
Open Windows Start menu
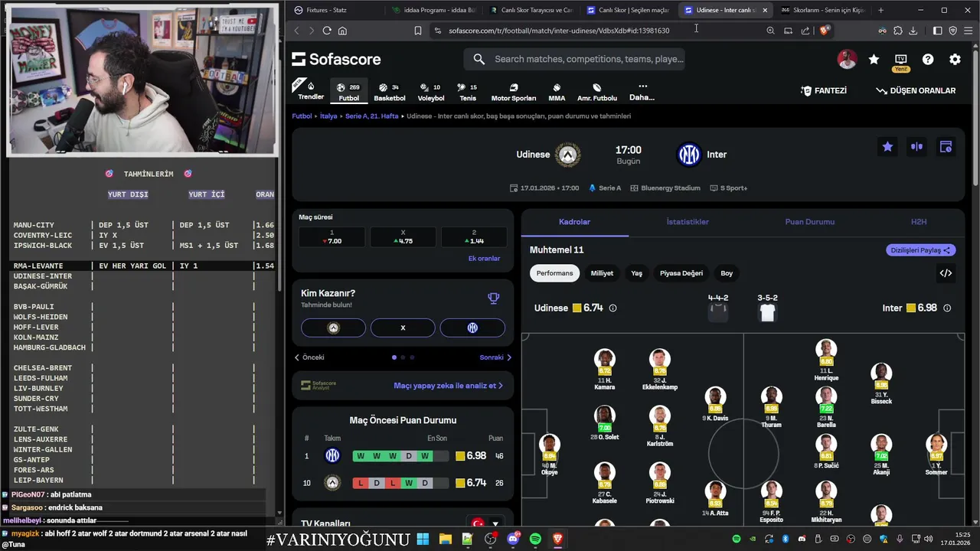click(x=423, y=540)
